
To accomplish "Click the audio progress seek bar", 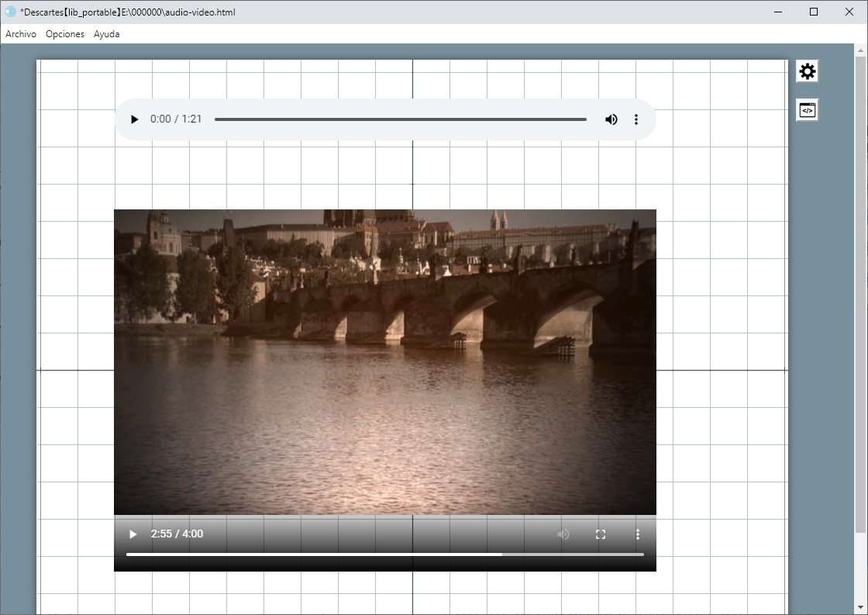I will (x=400, y=119).
